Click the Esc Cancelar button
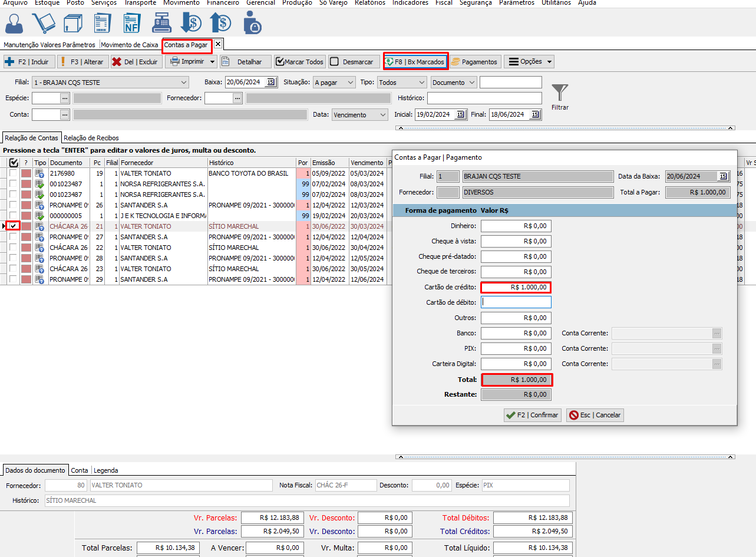The width and height of the screenshot is (756, 557). pos(595,415)
